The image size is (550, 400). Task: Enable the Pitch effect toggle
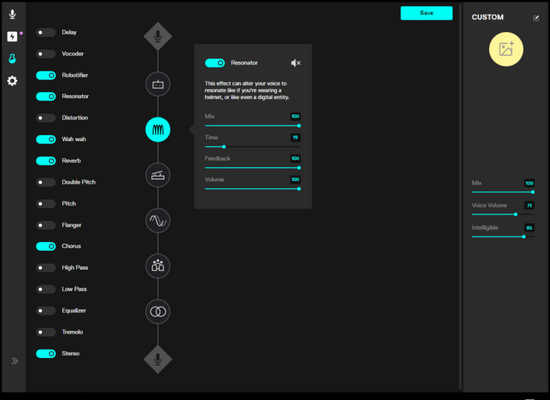coord(46,204)
